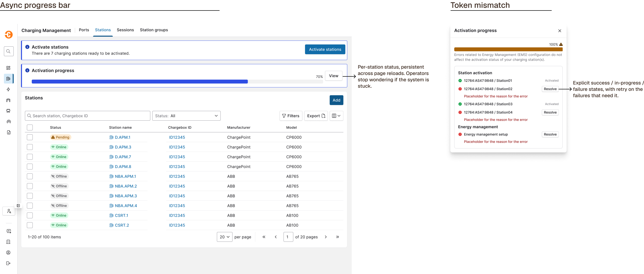
Task: Open the user profile icon in sidebar
Action: tap(8, 253)
